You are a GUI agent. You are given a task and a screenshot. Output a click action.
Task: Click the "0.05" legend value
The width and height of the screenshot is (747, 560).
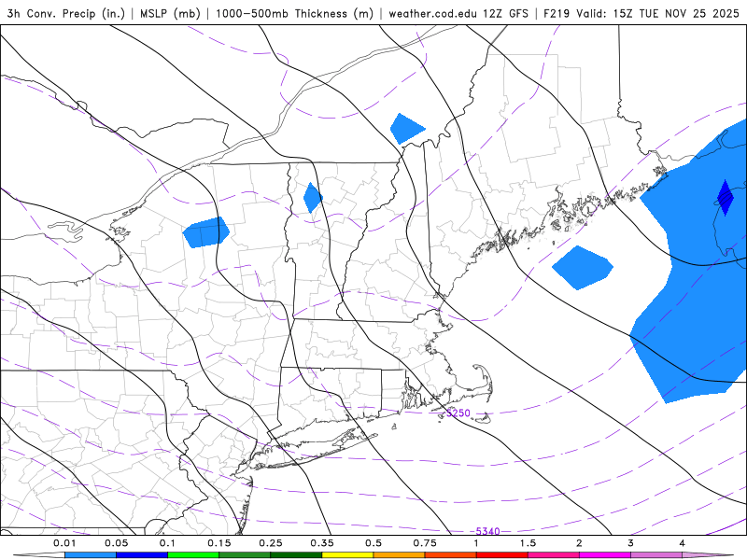coord(116,543)
